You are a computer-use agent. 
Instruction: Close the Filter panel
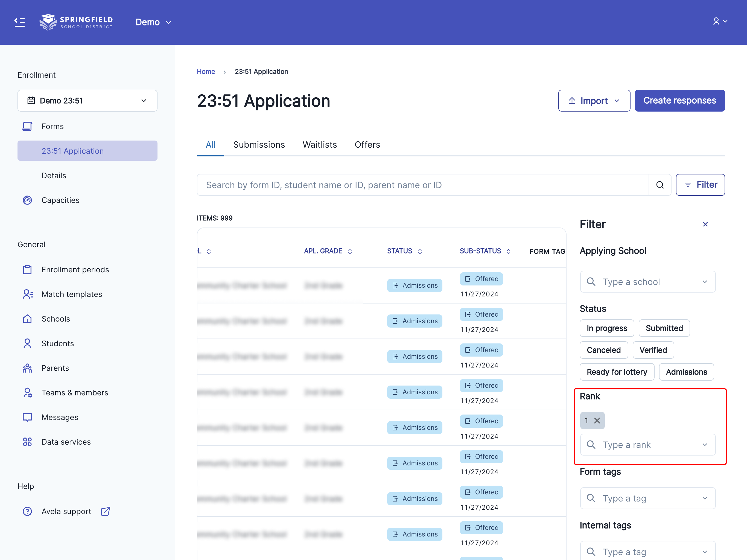click(x=705, y=224)
